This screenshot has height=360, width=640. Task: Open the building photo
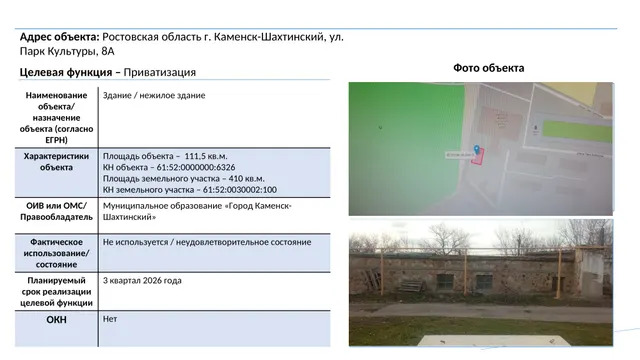[x=481, y=282]
